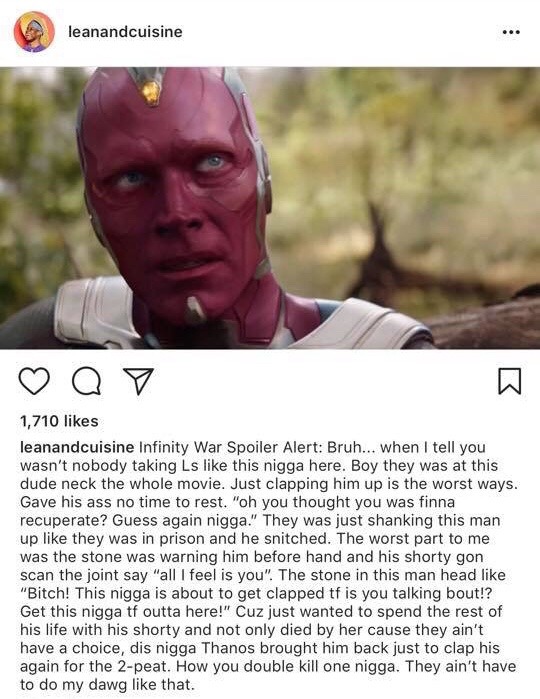Tap the caption's last line 'to do my dawg like that'
The width and height of the screenshot is (540, 699).
point(107,684)
